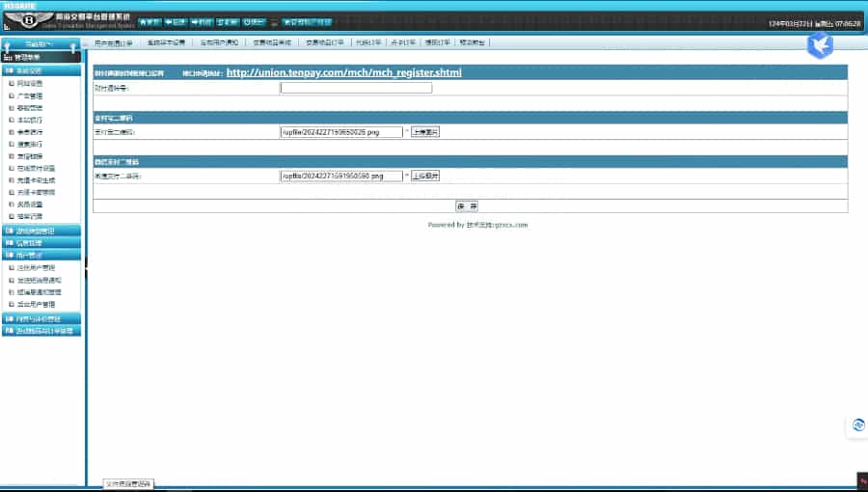Click the last wide button in header toolbar
868x492 pixels.
pyautogui.click(x=307, y=22)
